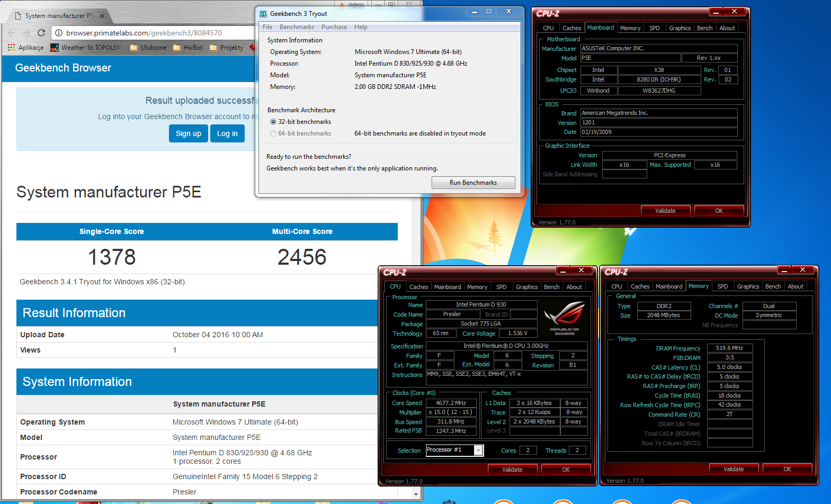
Task: Open site info icon in address bar
Action: [x=58, y=33]
